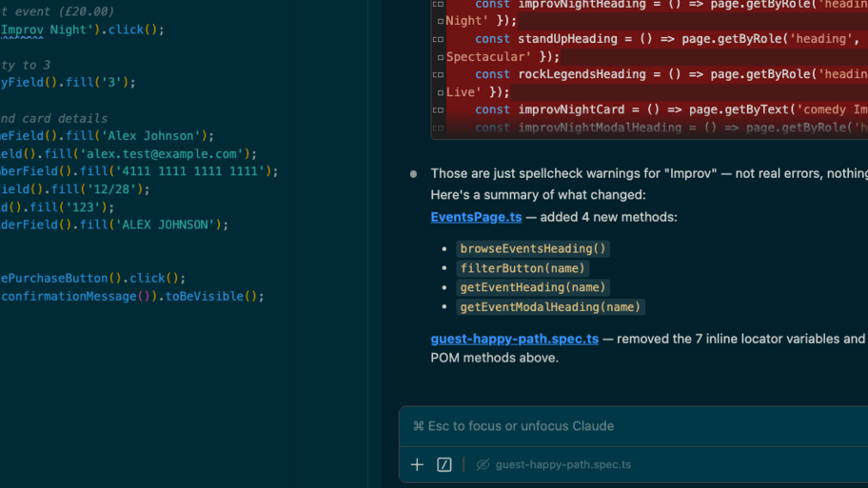868x488 pixels.
Task: Click the 'ty to 3' comment line
Action: pos(26,66)
